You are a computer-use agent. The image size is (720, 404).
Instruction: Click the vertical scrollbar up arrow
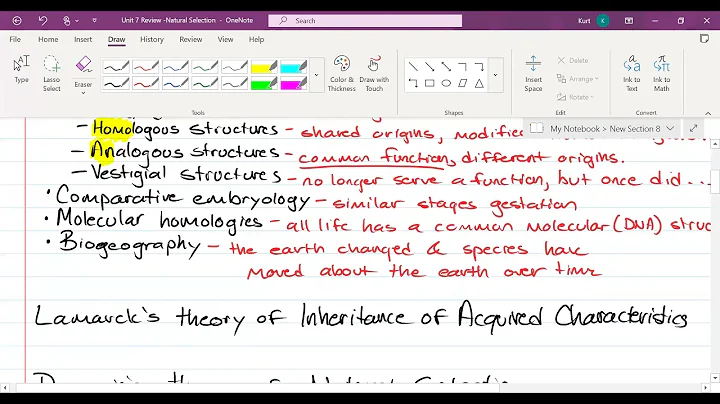click(x=715, y=144)
